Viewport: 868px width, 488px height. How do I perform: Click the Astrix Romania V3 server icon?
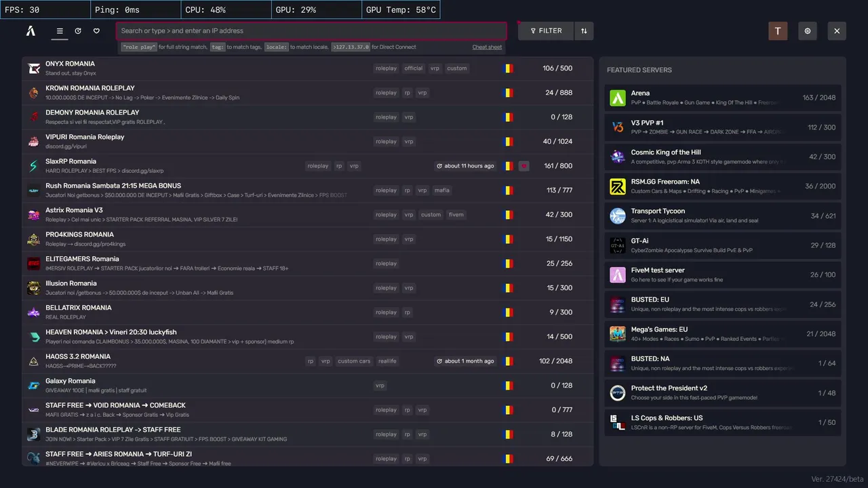34,215
